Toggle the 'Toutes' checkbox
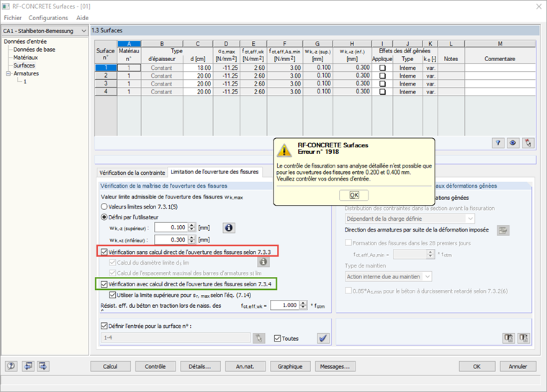The width and height of the screenshot is (547, 392). [x=277, y=338]
